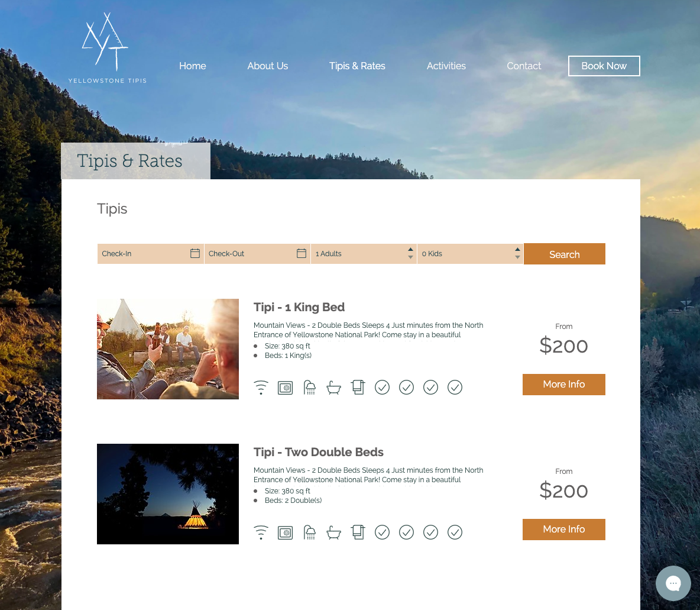Click the last checkmark amenity on the King Bed tipi
Image resolution: width=700 pixels, height=610 pixels.
(455, 388)
